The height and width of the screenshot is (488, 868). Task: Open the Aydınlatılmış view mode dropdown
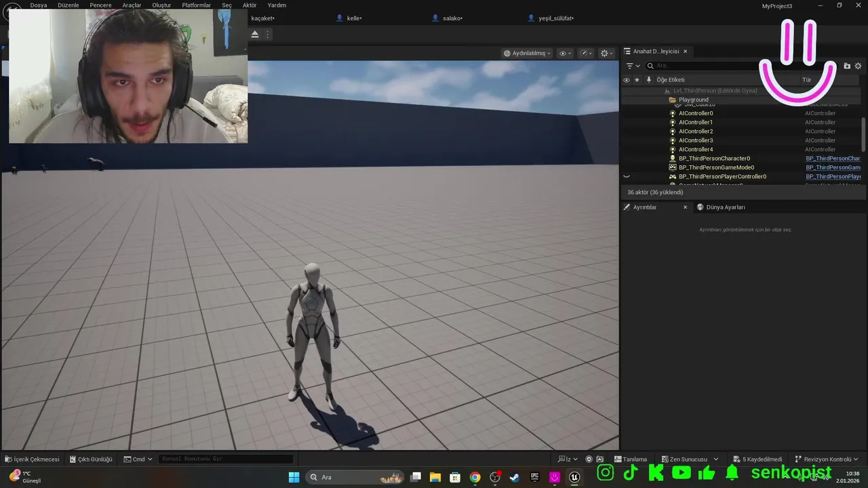[528, 53]
